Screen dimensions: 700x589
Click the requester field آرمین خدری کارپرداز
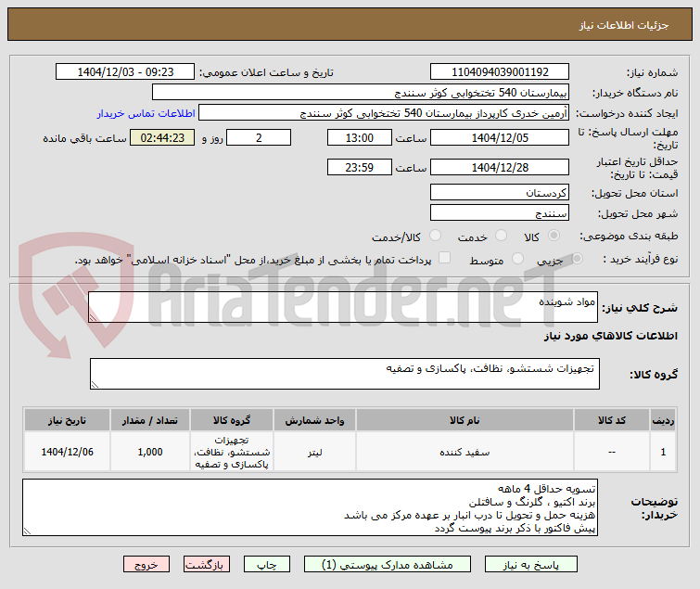click(384, 113)
